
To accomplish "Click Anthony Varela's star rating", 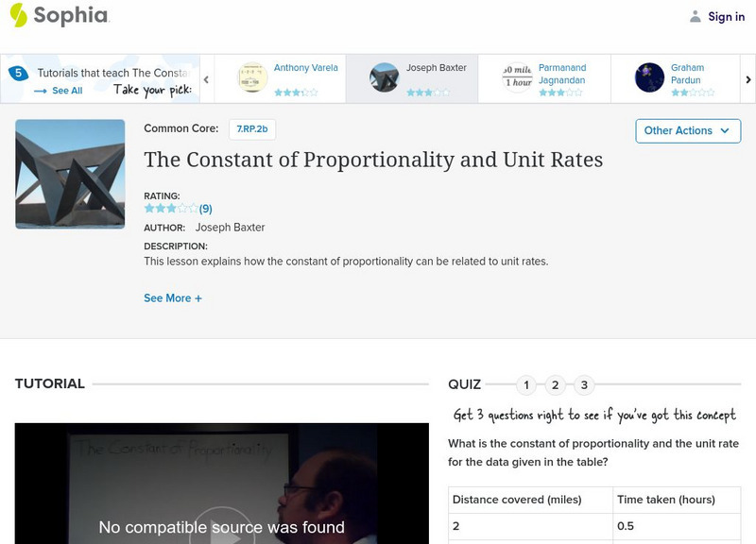I will click(296, 93).
